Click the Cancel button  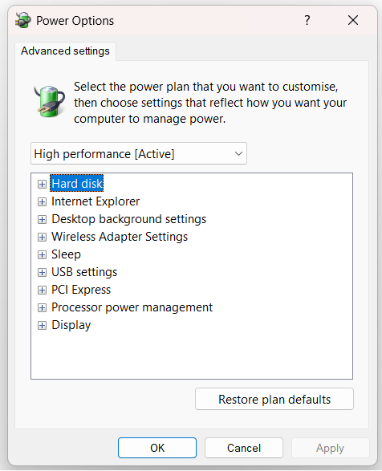point(244,448)
